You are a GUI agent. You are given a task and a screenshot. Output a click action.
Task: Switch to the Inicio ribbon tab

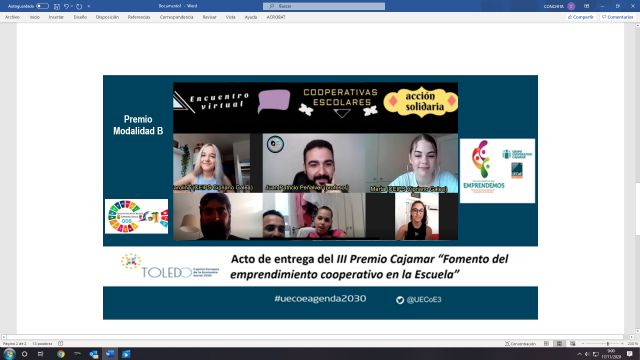(35, 17)
